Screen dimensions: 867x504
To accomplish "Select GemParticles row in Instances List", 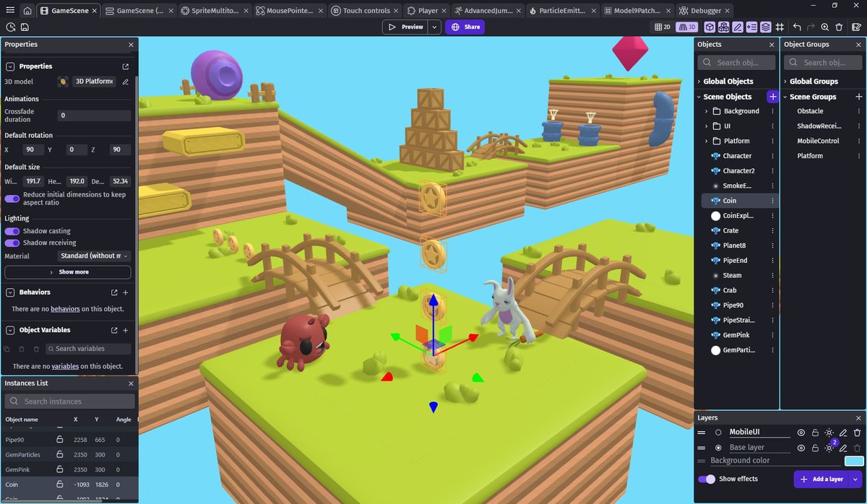I will coord(69,455).
